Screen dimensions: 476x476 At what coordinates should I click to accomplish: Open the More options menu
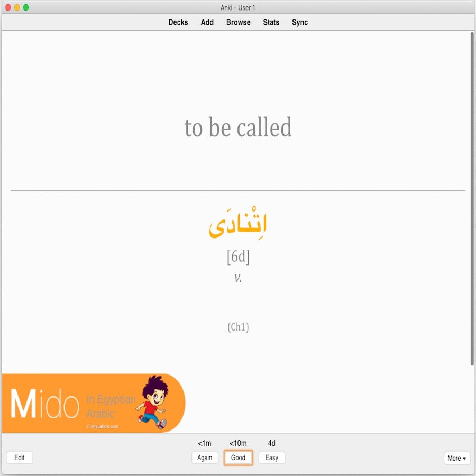click(x=456, y=459)
